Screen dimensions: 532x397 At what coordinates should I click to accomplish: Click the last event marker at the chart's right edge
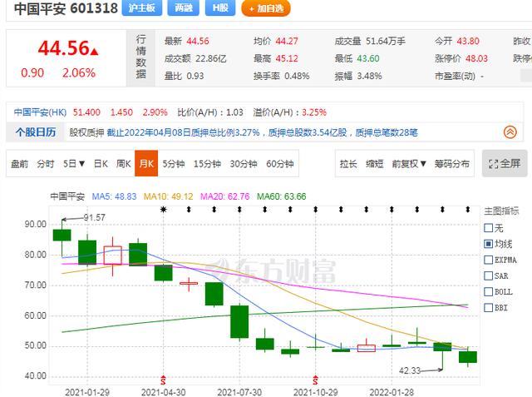(468, 210)
